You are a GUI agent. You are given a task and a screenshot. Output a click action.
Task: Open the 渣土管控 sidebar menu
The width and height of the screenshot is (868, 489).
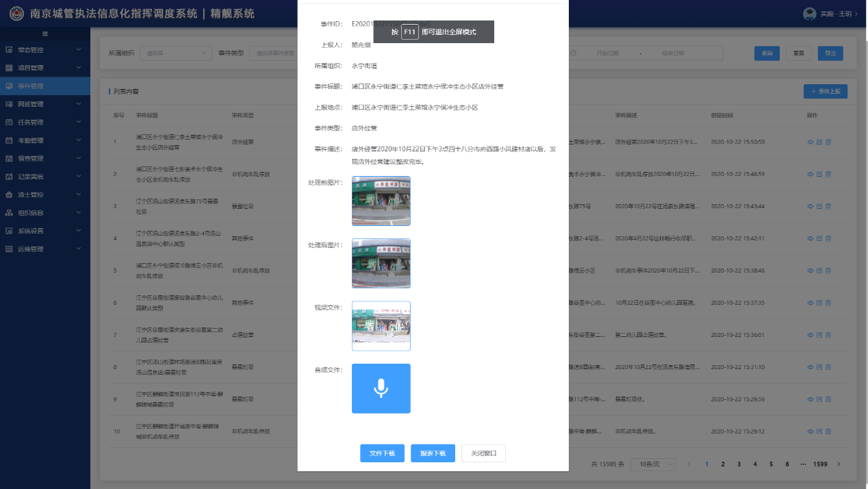[45, 195]
